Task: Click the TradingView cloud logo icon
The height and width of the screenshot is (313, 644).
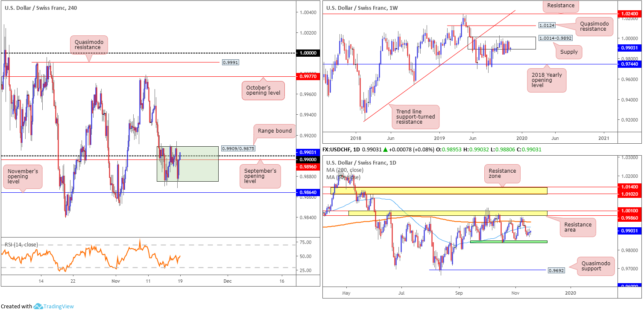Action: click(38, 306)
